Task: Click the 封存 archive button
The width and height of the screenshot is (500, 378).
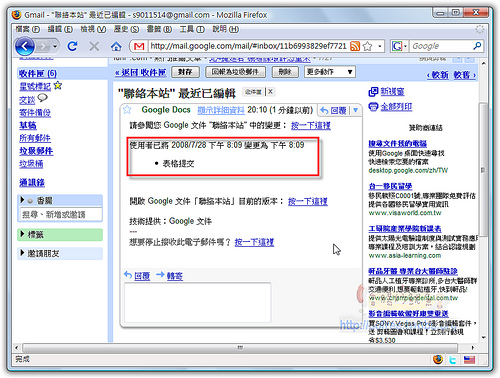Action: 185,72
